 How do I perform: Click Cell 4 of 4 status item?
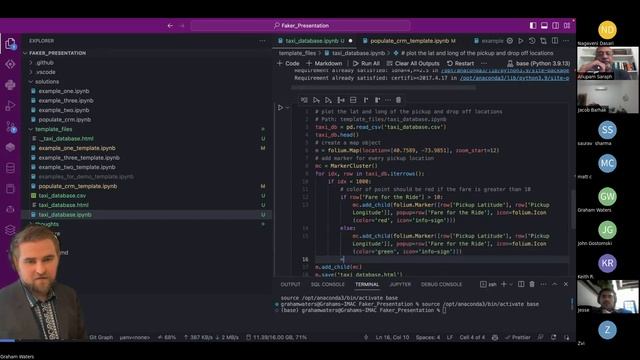pos(472,338)
